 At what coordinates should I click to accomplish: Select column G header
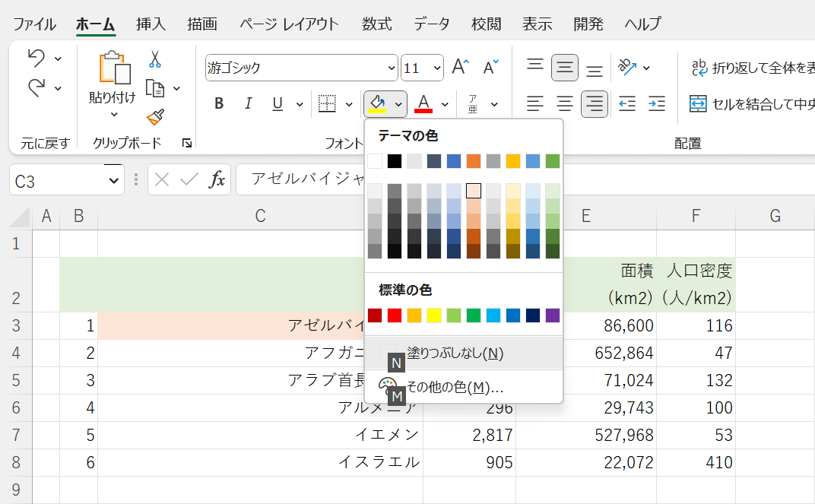point(775,216)
